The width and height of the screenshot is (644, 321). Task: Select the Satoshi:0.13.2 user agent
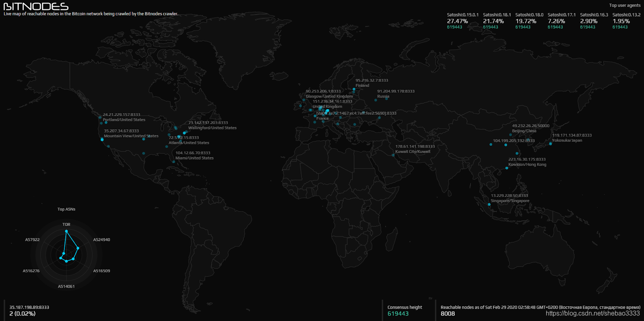click(x=626, y=15)
